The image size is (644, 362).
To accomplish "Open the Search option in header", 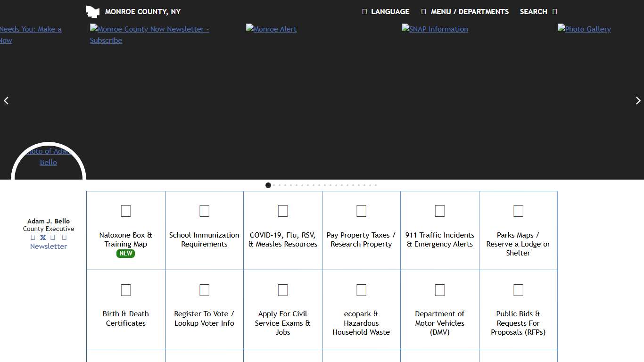I will pos(538,12).
